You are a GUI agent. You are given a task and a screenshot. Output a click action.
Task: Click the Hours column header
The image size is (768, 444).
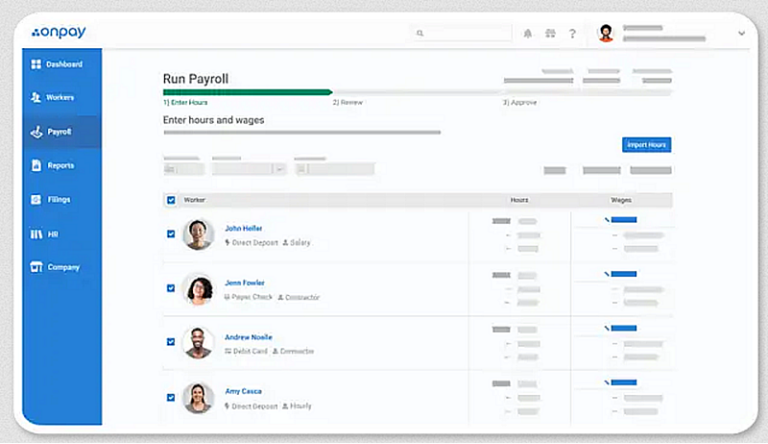[519, 200]
